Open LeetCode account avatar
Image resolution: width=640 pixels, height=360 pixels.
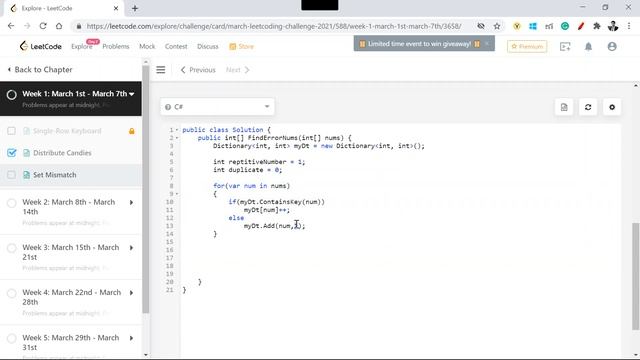612,47
